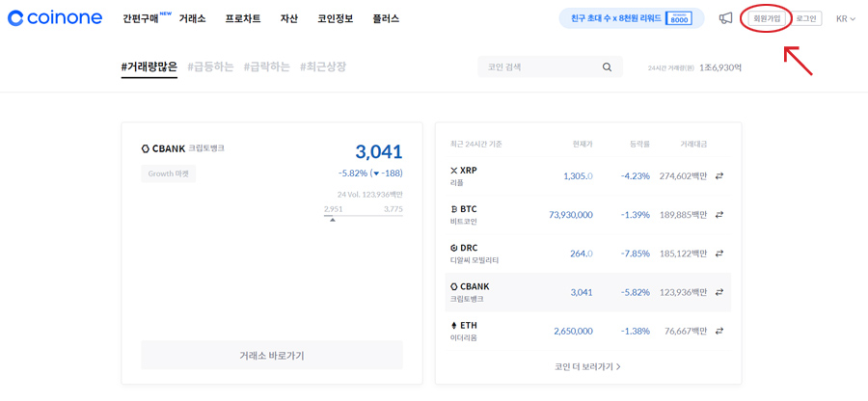Click the DRC coin icon

(x=454, y=248)
